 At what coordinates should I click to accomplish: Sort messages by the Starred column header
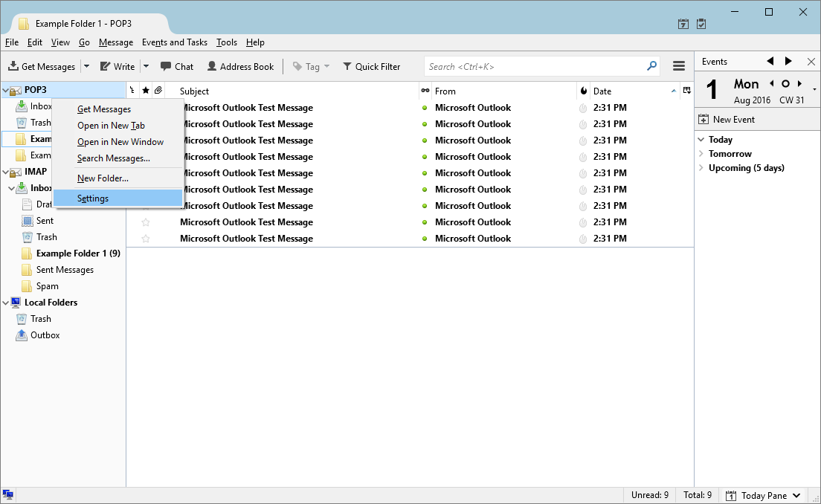(x=146, y=91)
